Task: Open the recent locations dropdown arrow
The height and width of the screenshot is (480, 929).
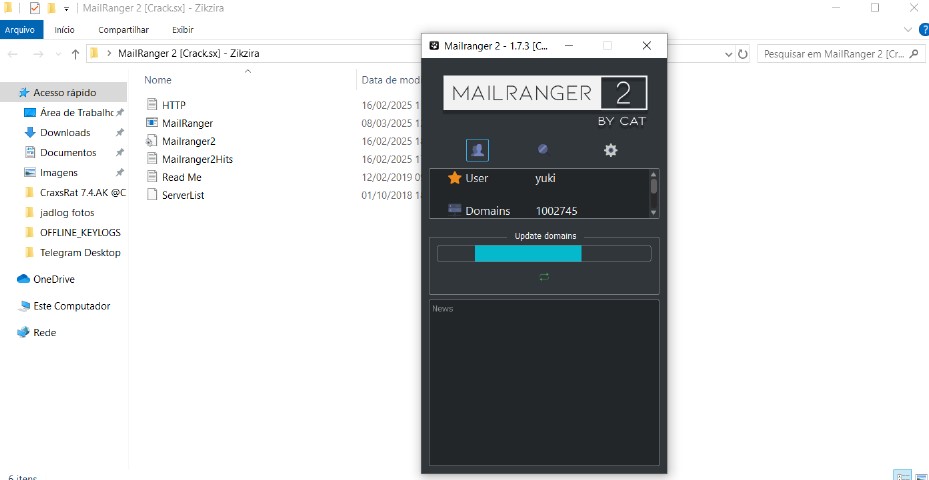Action: point(57,55)
